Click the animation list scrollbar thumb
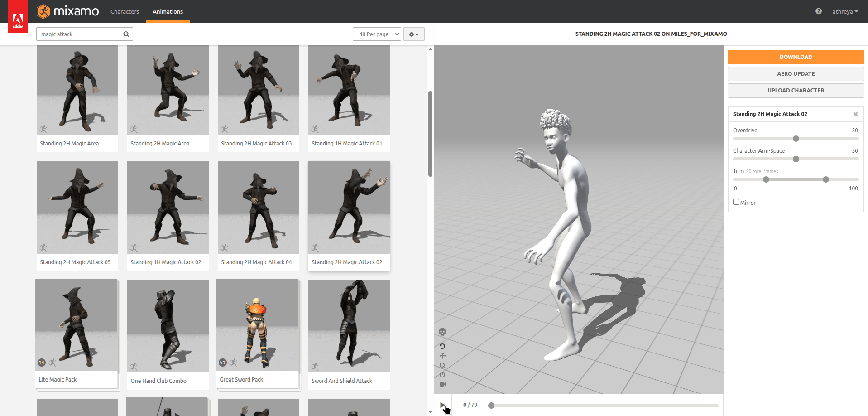The image size is (868, 416). (x=430, y=134)
